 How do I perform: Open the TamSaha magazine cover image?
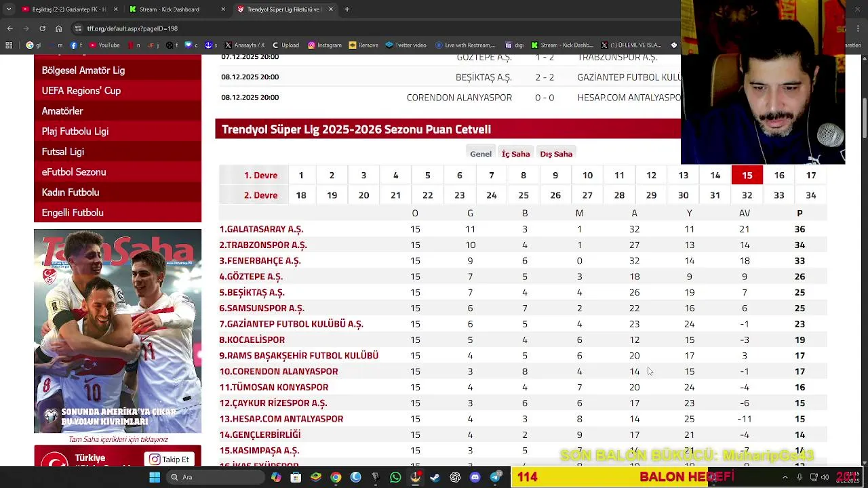pyautogui.click(x=117, y=331)
